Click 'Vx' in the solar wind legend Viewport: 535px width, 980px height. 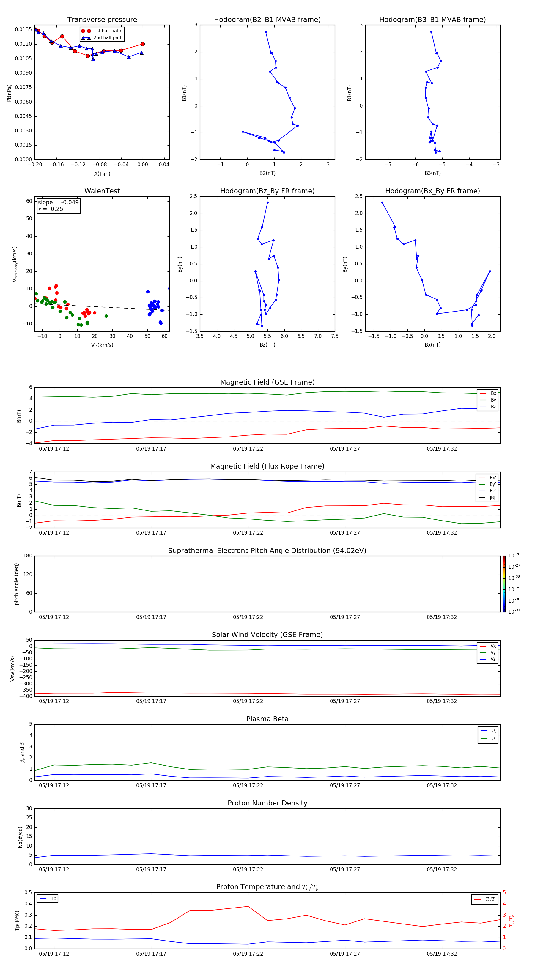click(493, 646)
